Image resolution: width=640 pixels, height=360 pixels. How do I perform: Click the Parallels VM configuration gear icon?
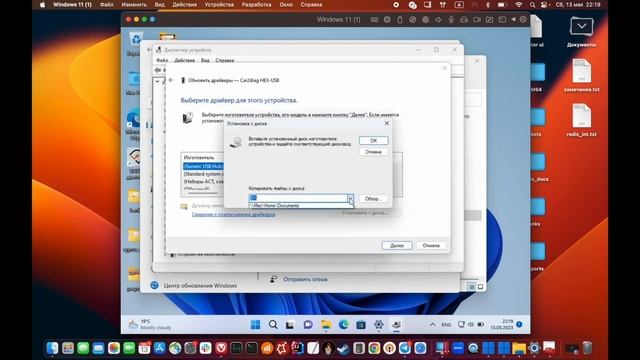coord(523,19)
